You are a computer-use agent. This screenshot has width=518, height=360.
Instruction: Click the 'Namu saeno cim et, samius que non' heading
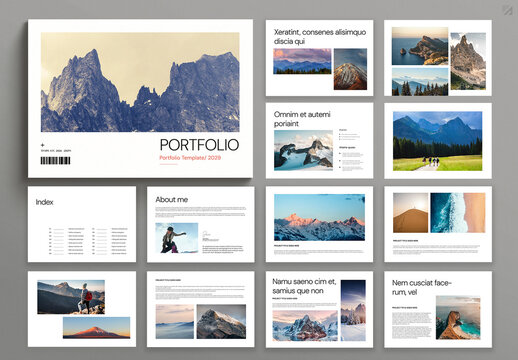click(304, 286)
